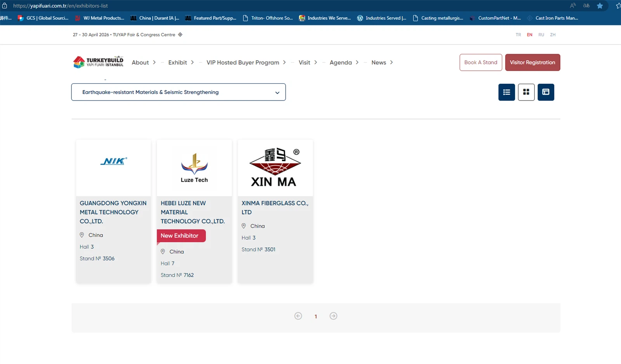This screenshot has height=364, width=621.
Task: Go to next page arrow
Action: tap(333, 316)
